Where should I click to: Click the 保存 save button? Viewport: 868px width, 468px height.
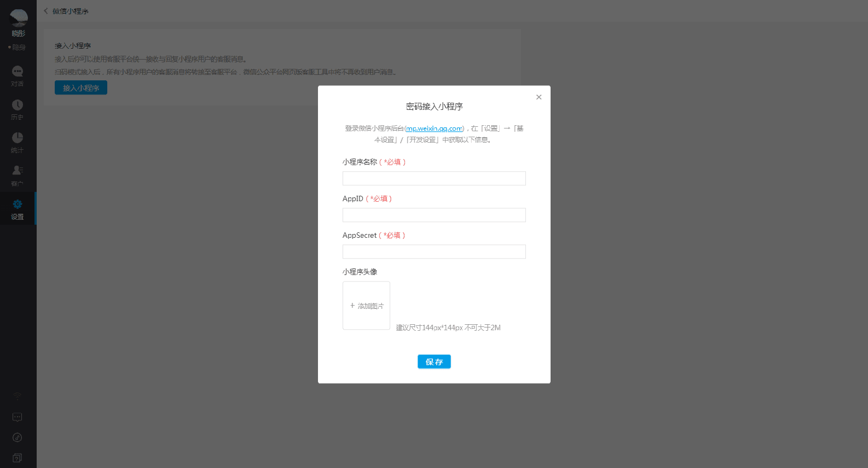point(434,361)
